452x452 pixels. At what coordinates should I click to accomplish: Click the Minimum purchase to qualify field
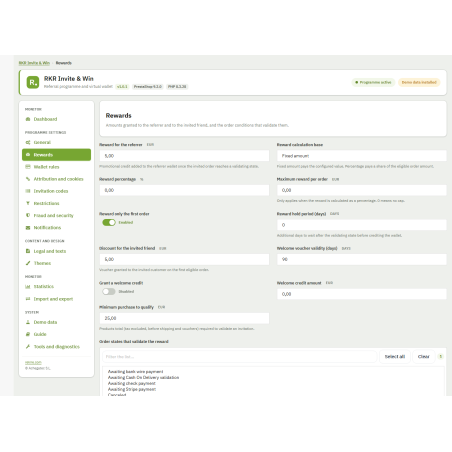point(184,318)
